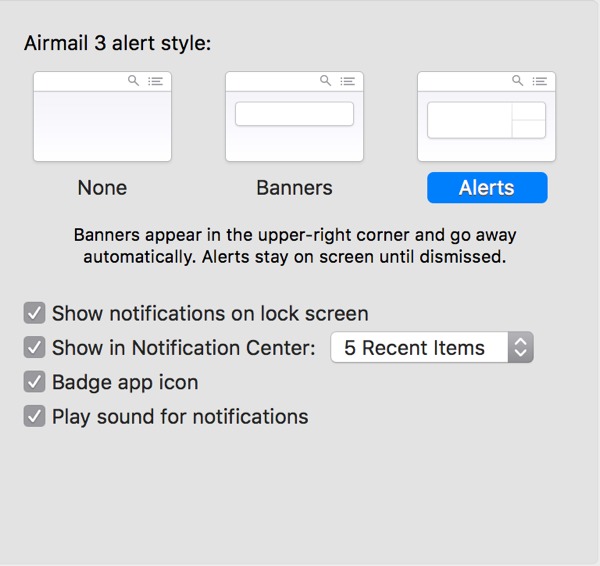Click the Banners description text
600x566 pixels.
295,246
